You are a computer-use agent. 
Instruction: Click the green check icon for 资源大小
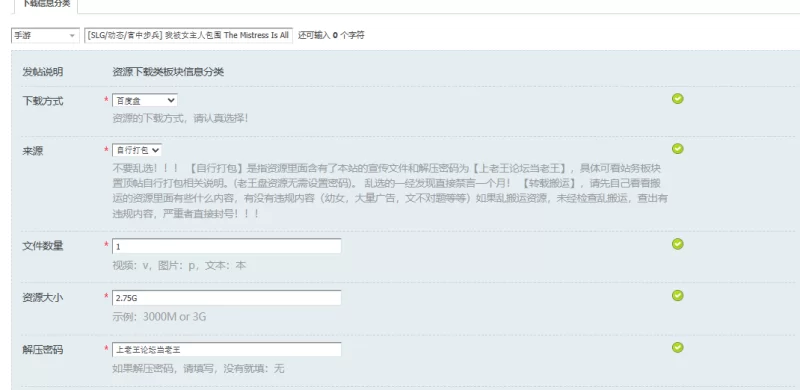678,296
